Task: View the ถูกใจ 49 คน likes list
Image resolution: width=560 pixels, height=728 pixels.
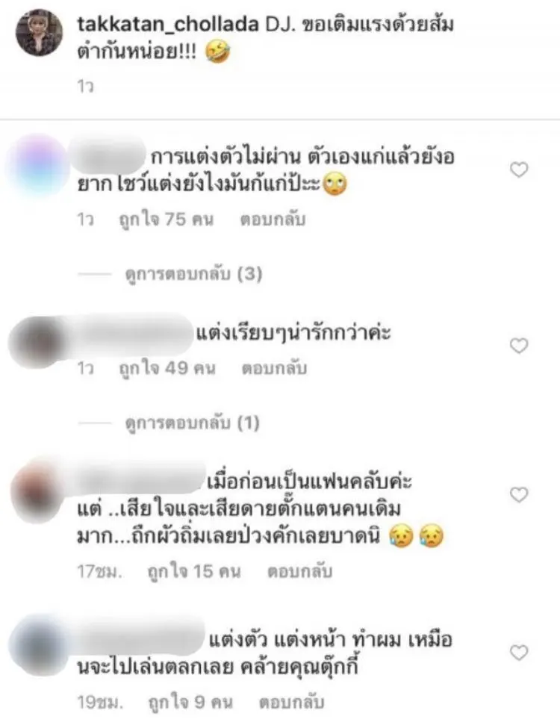Action: point(167,368)
